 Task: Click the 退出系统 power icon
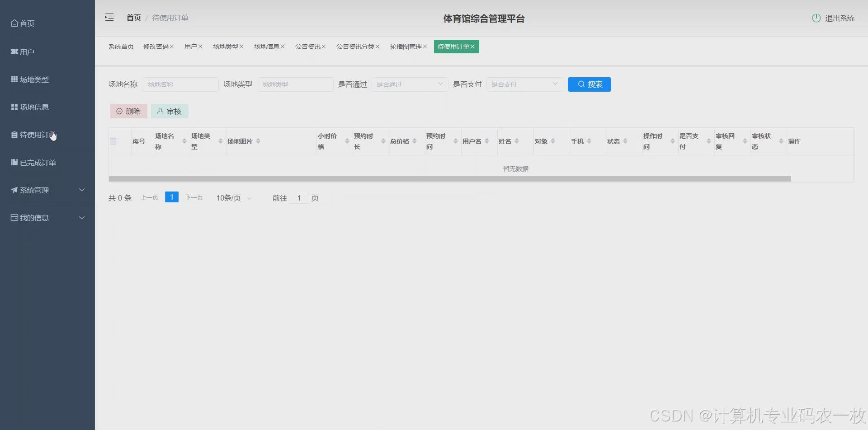[816, 18]
